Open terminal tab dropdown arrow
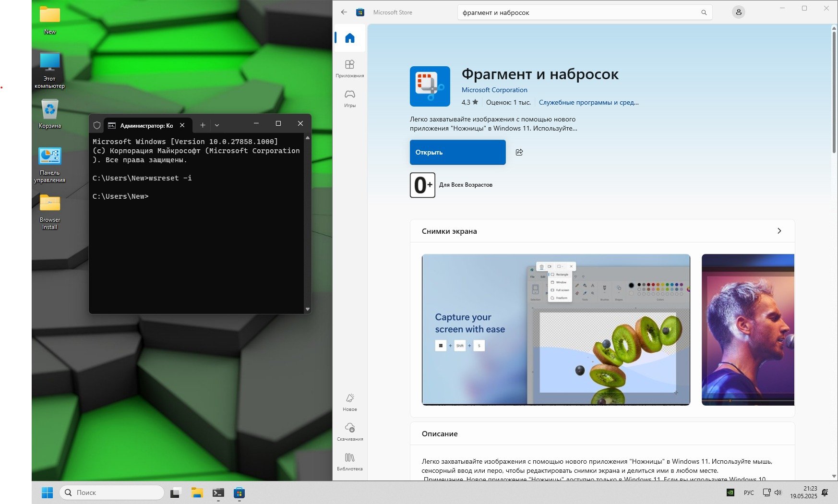The width and height of the screenshot is (838, 504). [217, 125]
